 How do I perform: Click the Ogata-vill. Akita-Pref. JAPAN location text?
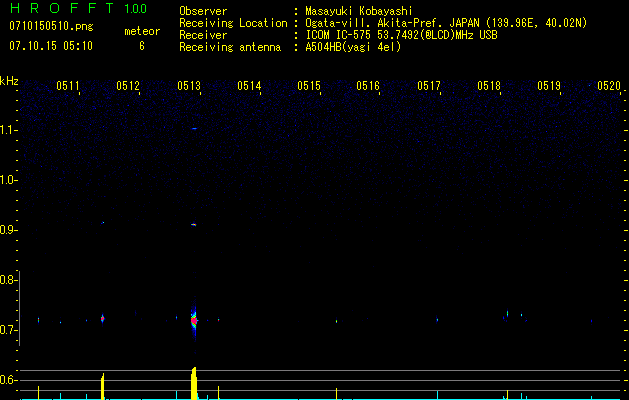coord(392,23)
